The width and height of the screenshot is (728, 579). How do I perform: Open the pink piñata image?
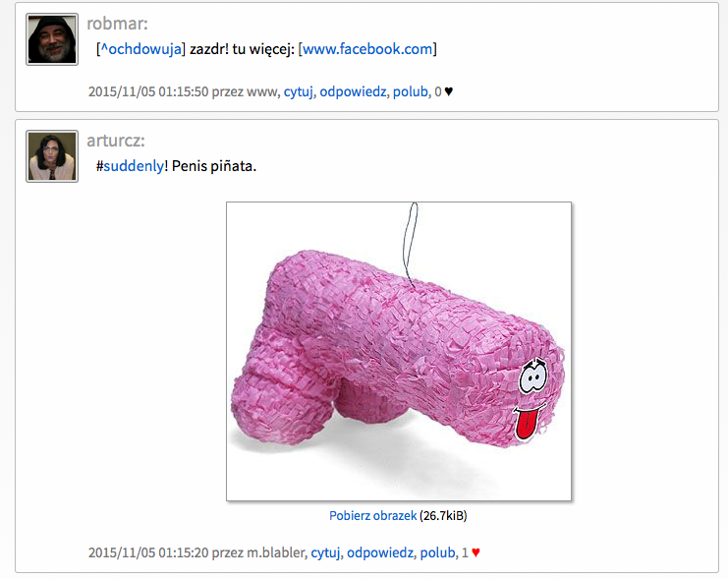click(x=399, y=351)
